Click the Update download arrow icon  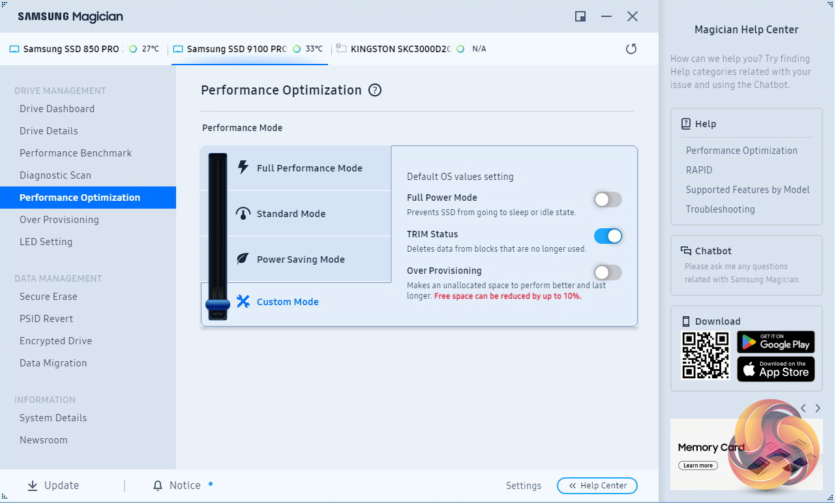pyautogui.click(x=33, y=486)
